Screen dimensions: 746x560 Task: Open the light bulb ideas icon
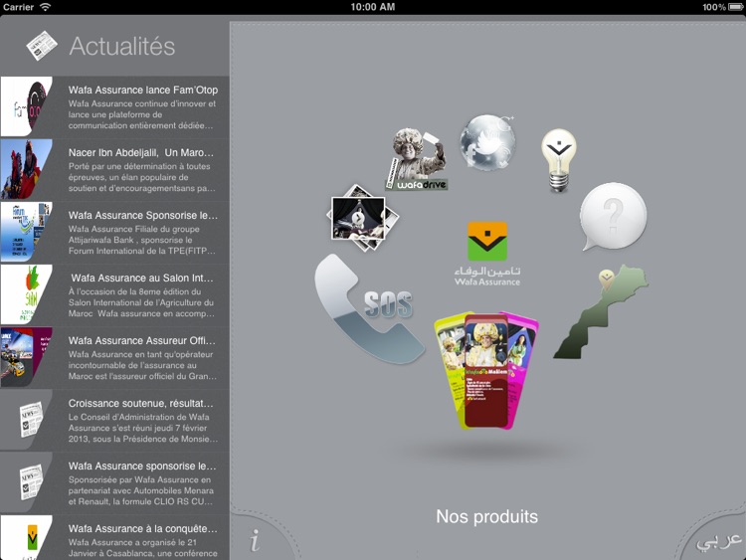[559, 161]
